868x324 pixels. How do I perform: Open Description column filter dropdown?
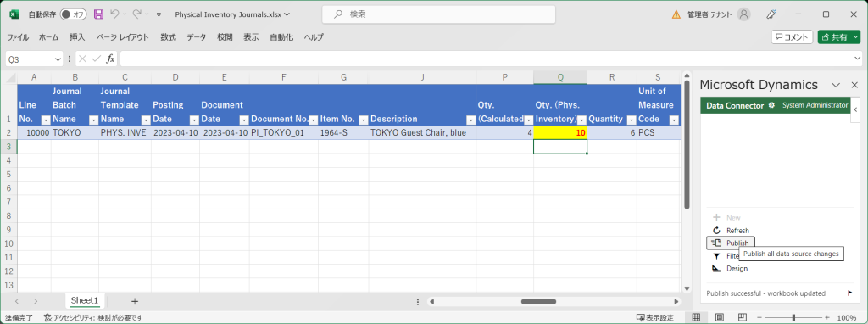[470, 120]
